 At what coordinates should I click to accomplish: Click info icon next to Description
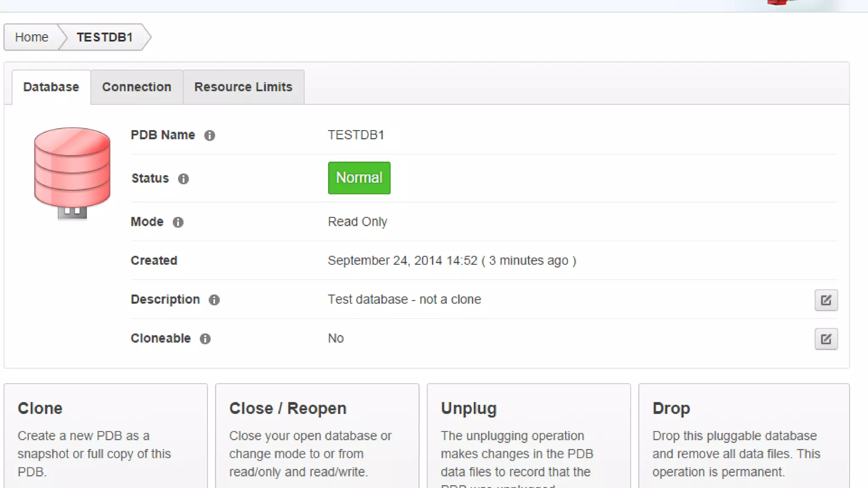click(x=214, y=300)
